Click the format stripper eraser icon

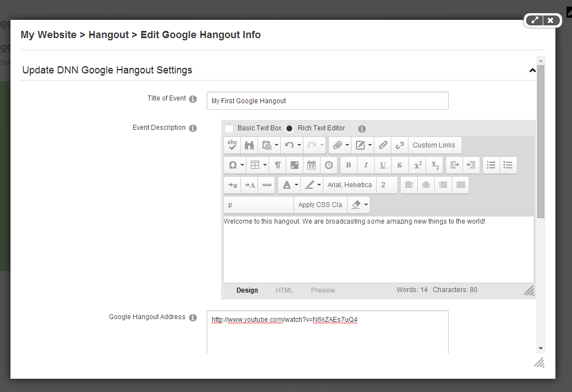(356, 205)
